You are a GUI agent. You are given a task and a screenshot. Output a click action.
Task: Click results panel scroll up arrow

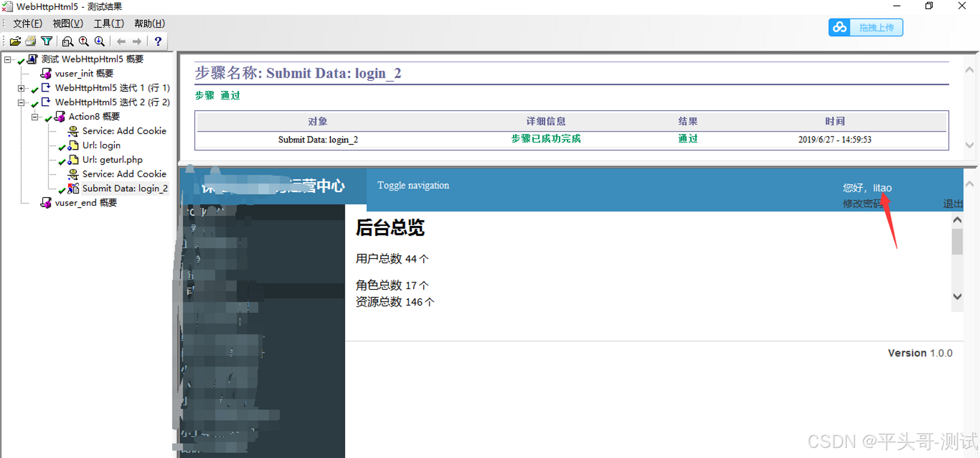coord(969,70)
